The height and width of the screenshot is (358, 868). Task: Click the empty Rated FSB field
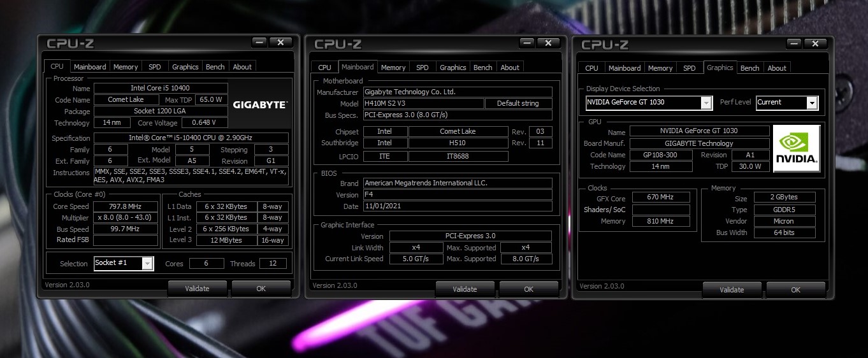126,240
